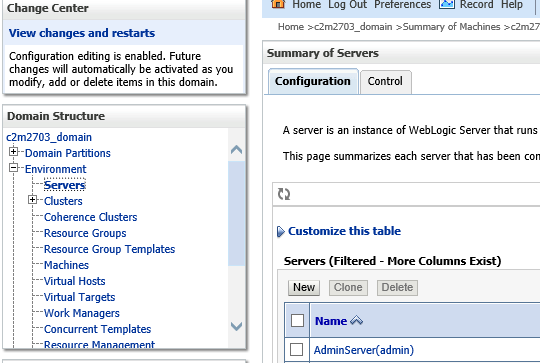
Task: Click the Name column sort arrow icon
Action: 356,321
